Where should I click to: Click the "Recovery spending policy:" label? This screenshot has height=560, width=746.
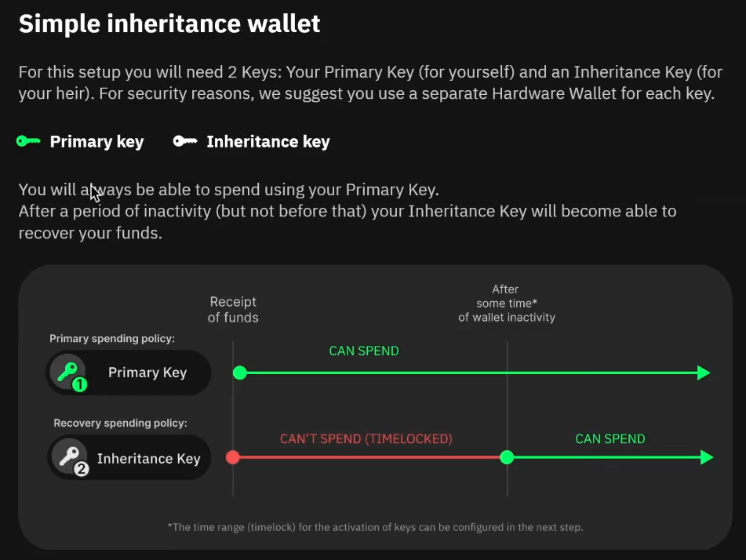tap(120, 424)
